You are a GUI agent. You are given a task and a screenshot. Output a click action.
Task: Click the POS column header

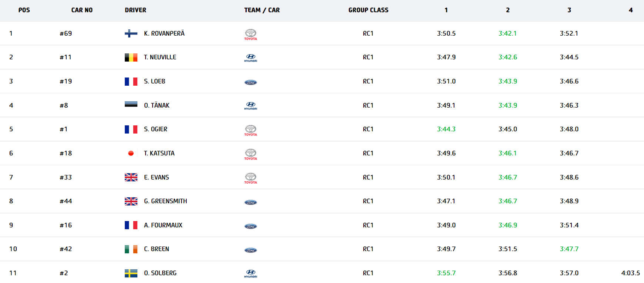click(x=24, y=10)
